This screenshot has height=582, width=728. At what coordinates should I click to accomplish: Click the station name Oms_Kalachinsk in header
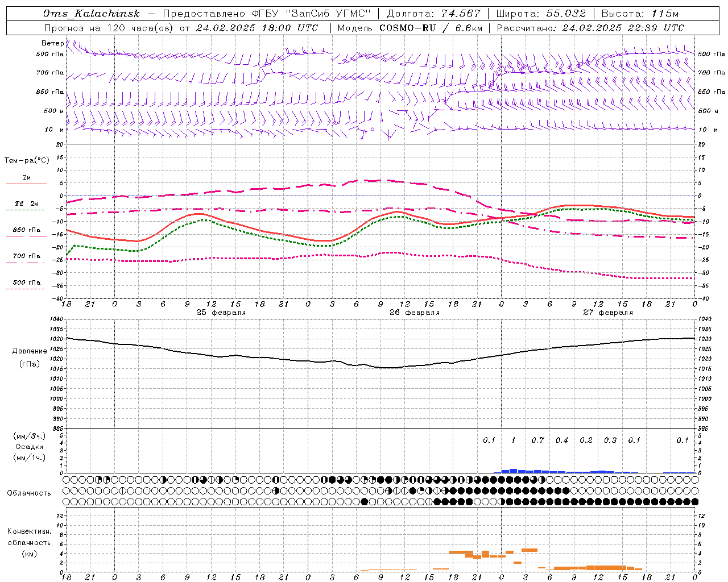(x=91, y=14)
